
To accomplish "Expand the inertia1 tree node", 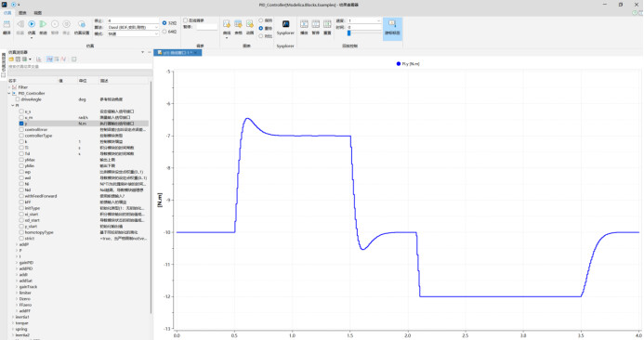I will [x=13, y=317].
